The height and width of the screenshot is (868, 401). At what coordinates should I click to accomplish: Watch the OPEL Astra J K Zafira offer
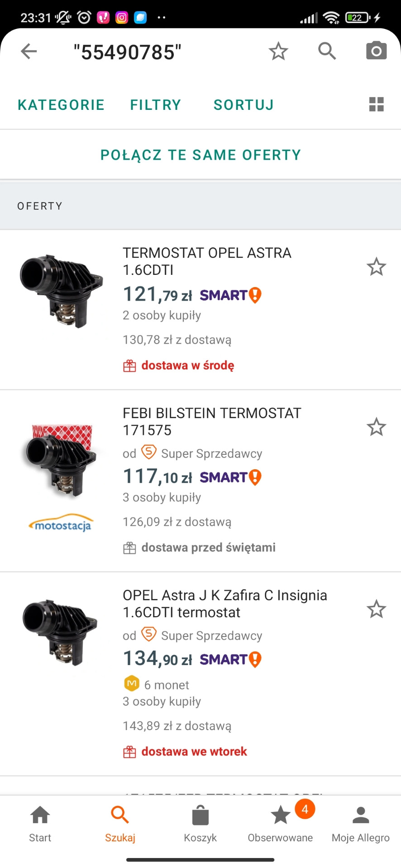click(x=376, y=609)
